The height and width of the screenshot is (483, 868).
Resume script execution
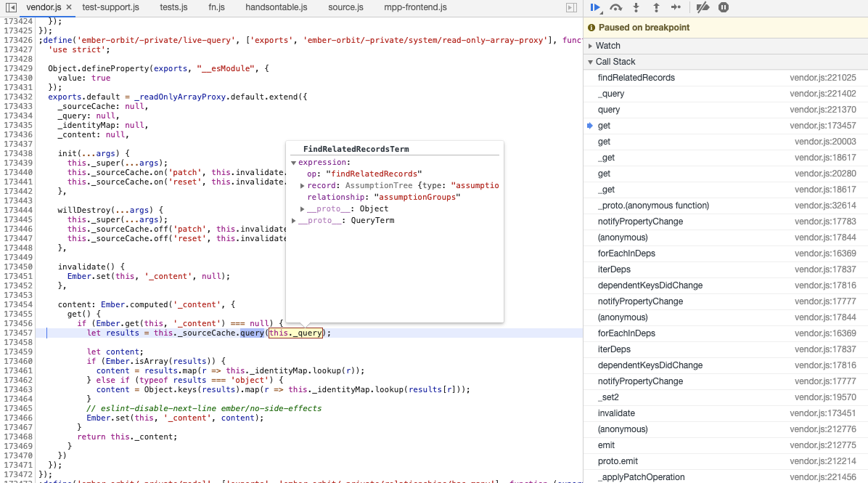[x=595, y=7]
